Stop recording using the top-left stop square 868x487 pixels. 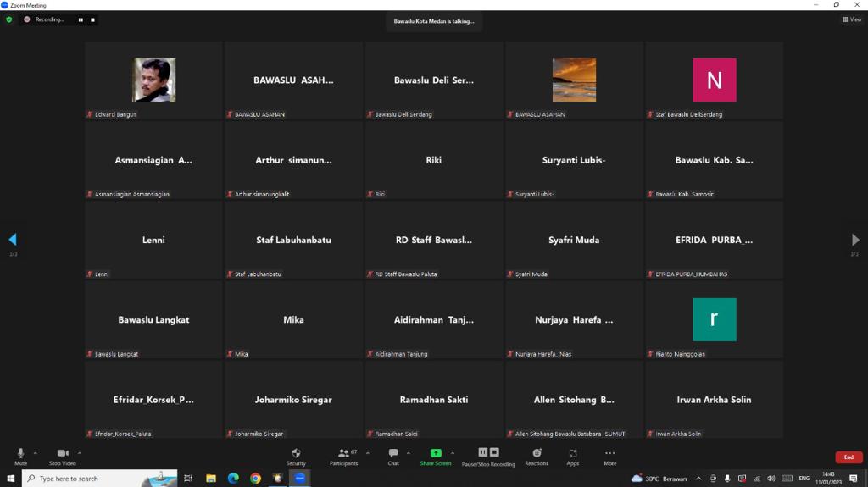93,19
